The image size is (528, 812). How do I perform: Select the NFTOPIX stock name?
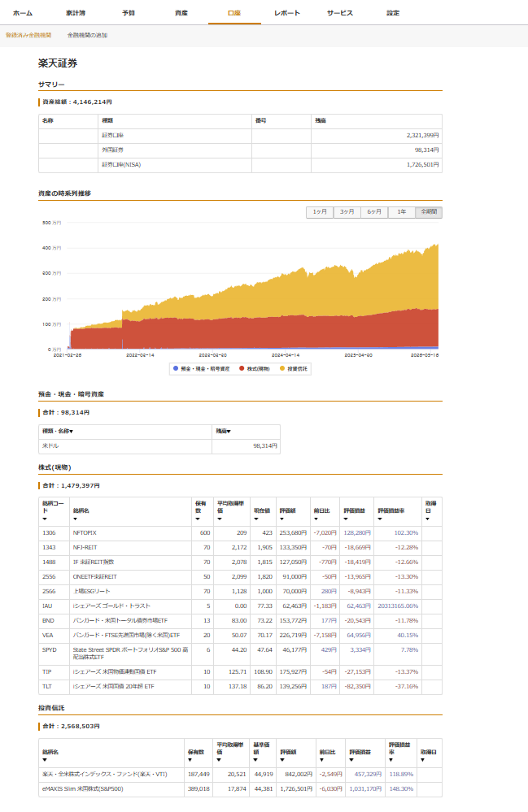[85, 533]
